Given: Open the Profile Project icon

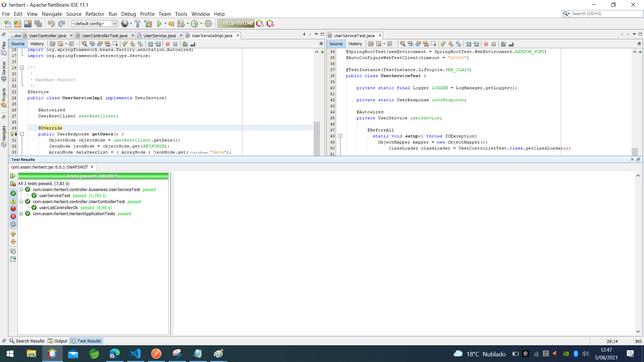Looking at the screenshot, I should [x=195, y=24].
